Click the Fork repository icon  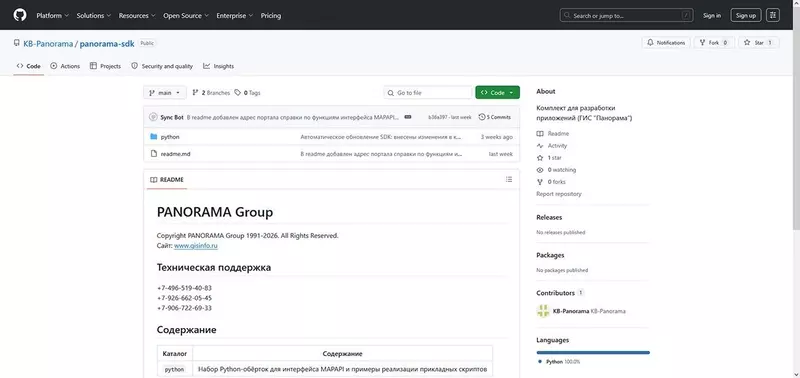coord(703,43)
